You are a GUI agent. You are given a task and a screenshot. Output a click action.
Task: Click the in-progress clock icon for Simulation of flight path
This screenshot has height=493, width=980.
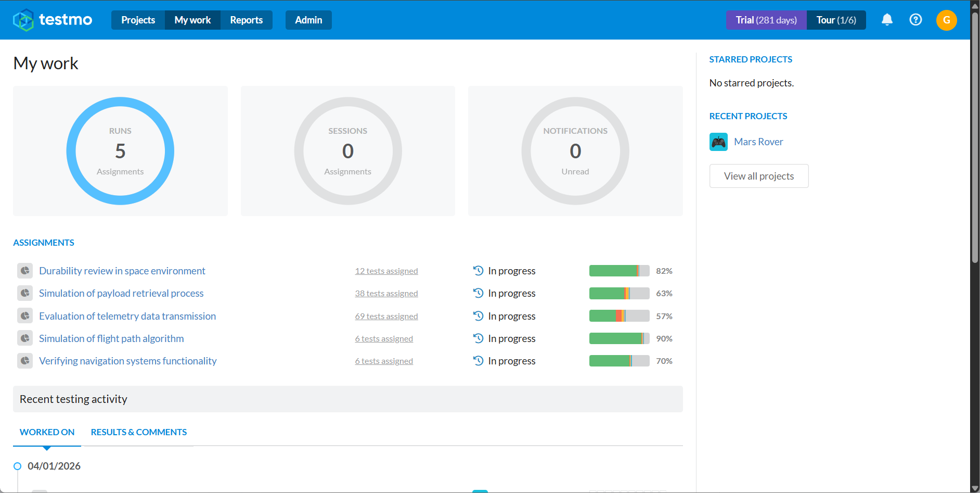pos(478,338)
